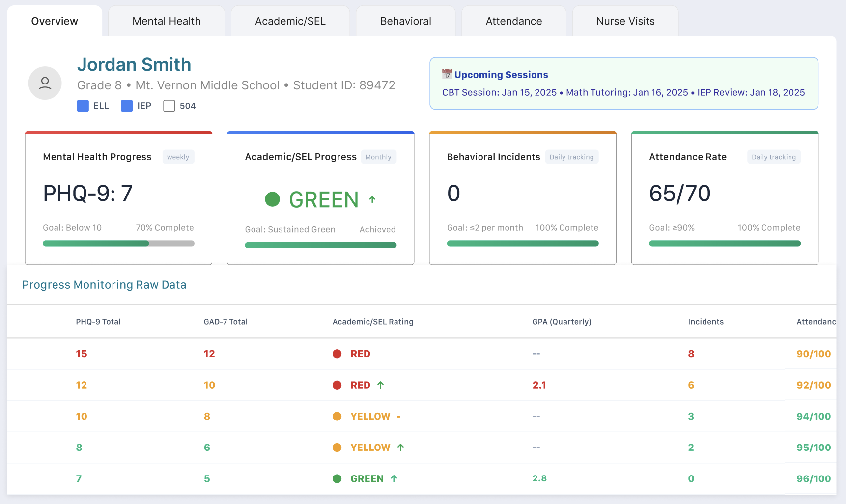Image resolution: width=846 pixels, height=504 pixels.
Task: Click the Jordan Smith student name
Action: 134,64
